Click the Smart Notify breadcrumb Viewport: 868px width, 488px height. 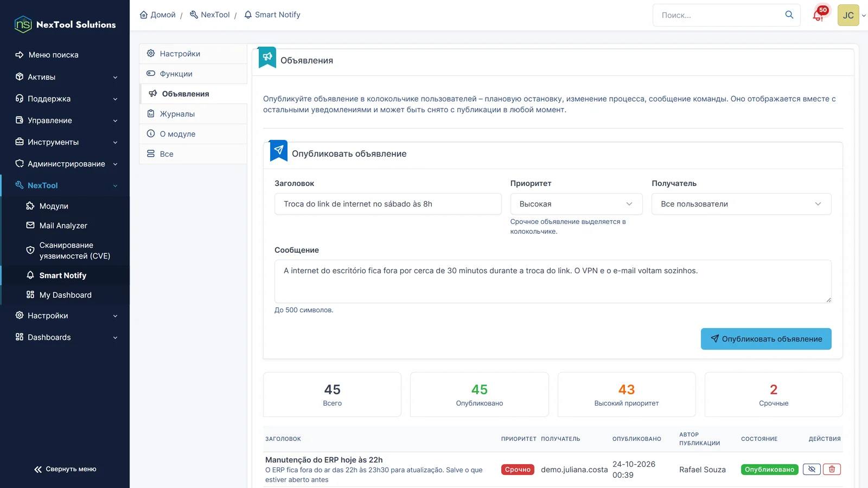(272, 15)
